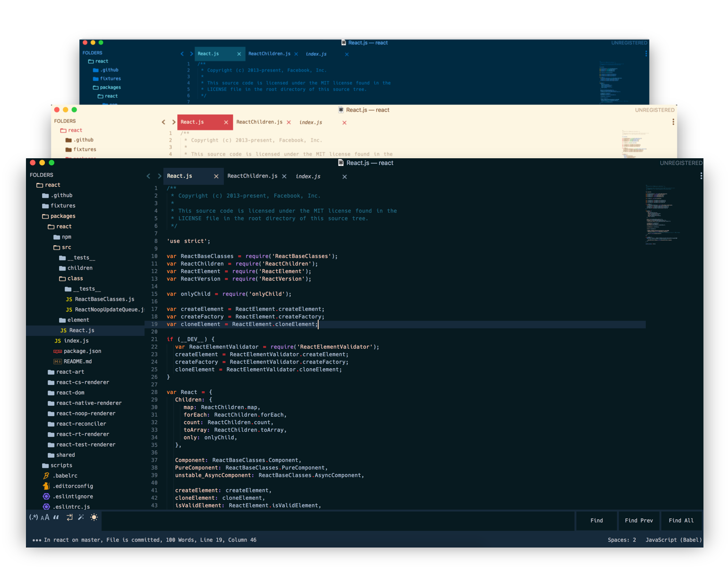This screenshot has width=728, height=582.
Task: Change syntax via JavaScript (Babel)
Action: click(674, 540)
